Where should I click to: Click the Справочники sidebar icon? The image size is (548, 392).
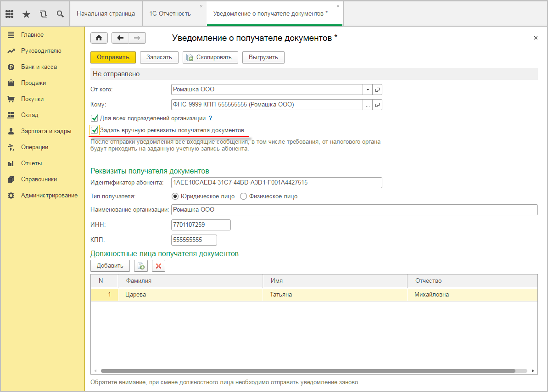pyautogui.click(x=11, y=179)
